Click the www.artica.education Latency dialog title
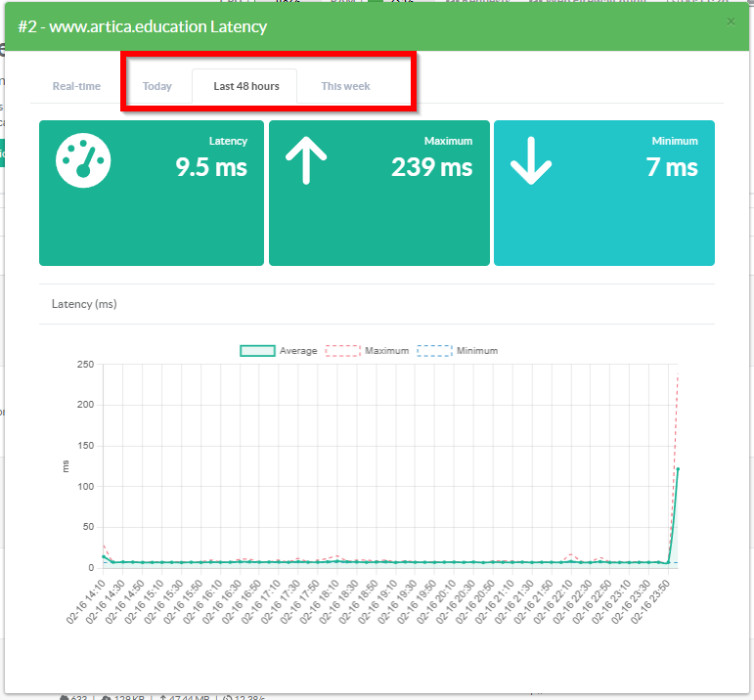 142,26
